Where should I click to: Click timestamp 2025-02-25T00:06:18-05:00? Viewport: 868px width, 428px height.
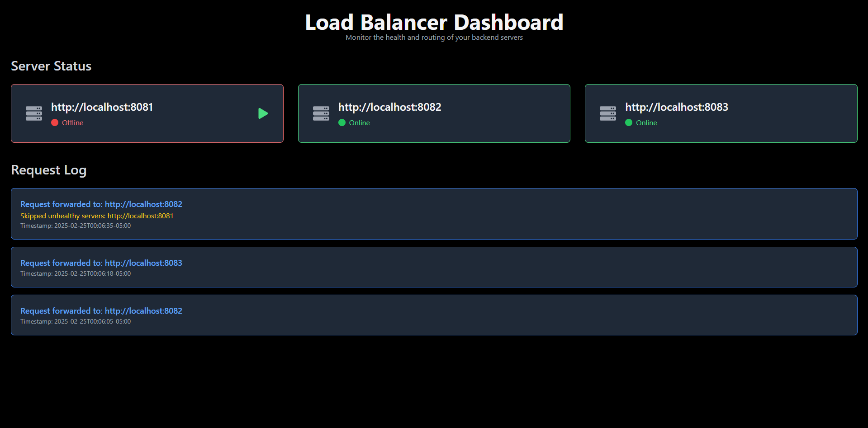(x=76, y=273)
